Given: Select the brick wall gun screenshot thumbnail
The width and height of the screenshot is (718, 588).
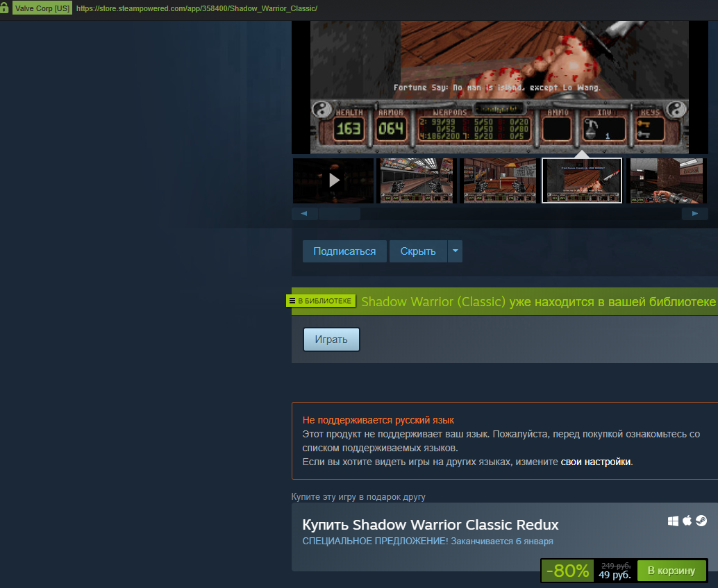Looking at the screenshot, I should pos(666,180).
